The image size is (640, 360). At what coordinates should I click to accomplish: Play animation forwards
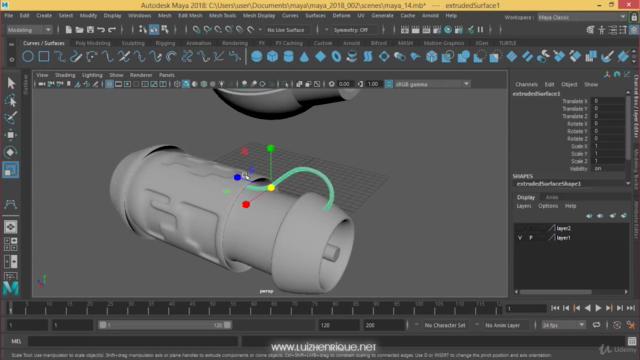[598, 308]
